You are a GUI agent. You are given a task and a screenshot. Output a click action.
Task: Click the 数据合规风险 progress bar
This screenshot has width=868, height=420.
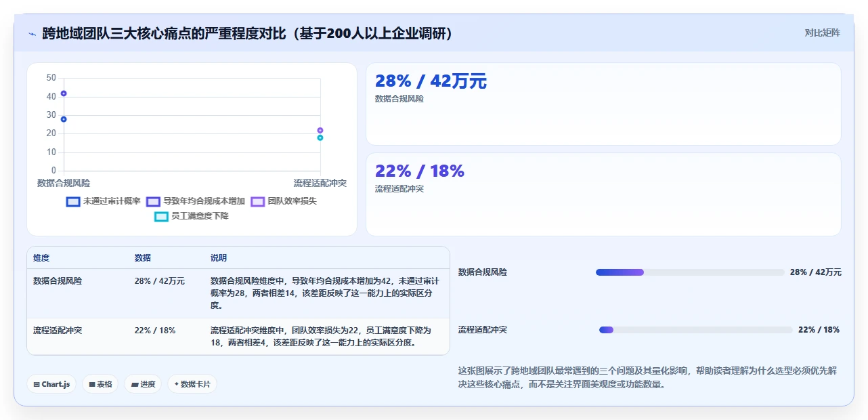[x=690, y=272]
